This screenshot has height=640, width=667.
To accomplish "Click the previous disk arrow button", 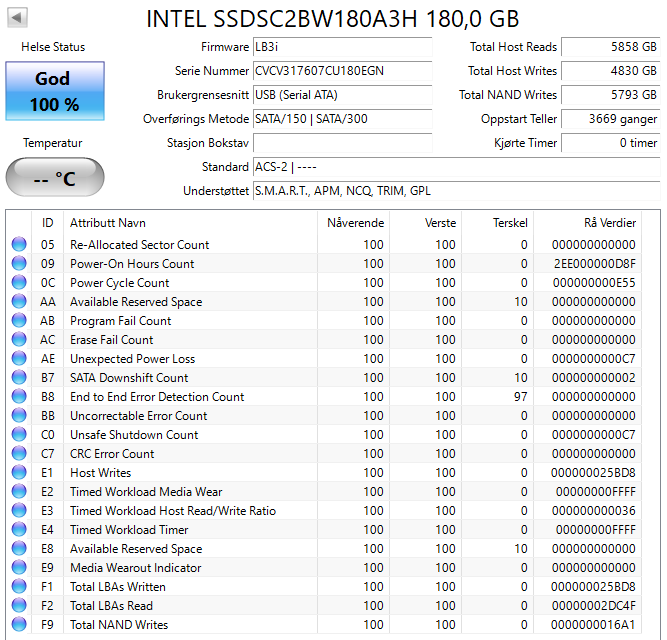I will 18,18.
